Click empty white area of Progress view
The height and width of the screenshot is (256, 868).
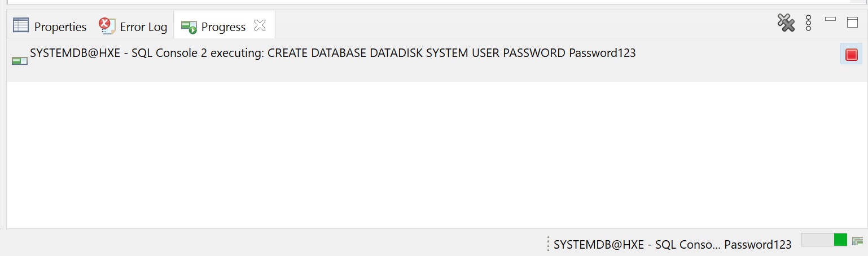tap(395, 158)
